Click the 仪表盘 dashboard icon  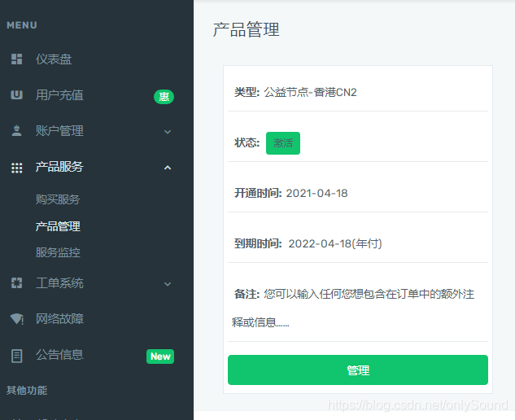click(x=16, y=59)
